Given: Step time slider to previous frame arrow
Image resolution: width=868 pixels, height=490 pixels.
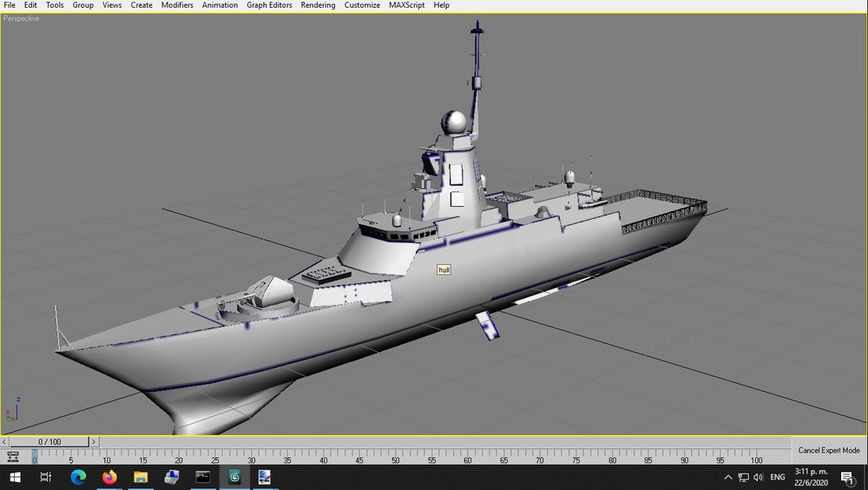Looking at the screenshot, I should coord(4,441).
